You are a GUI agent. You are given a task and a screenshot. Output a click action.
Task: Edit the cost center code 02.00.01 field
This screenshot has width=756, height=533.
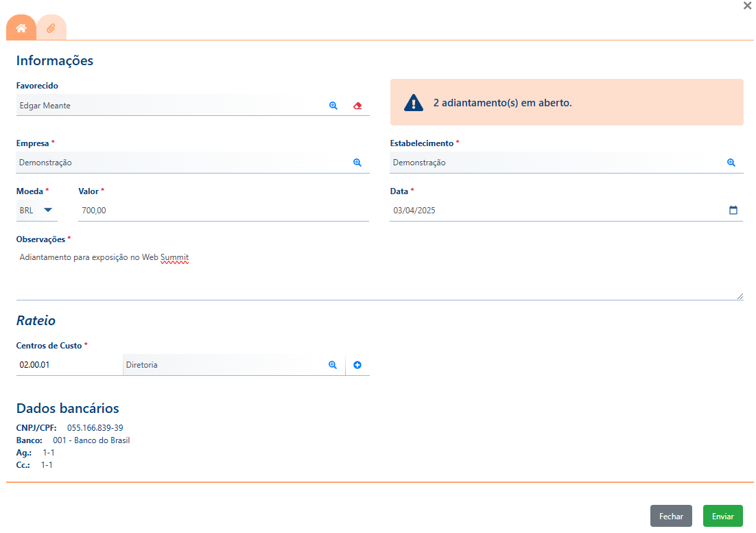[x=69, y=365]
